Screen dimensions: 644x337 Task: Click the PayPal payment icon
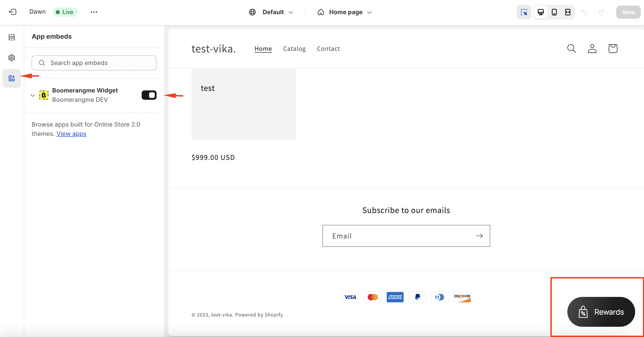pyautogui.click(x=418, y=297)
